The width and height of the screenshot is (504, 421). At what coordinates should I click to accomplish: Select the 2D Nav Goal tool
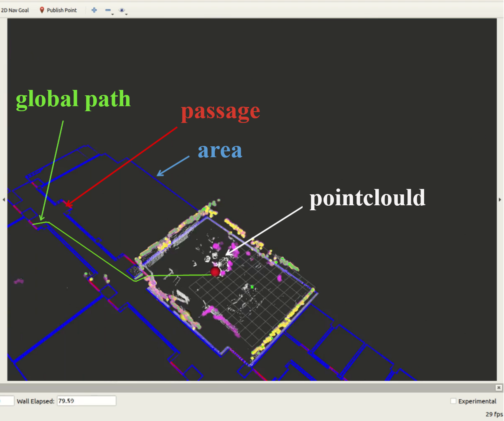[x=15, y=10]
